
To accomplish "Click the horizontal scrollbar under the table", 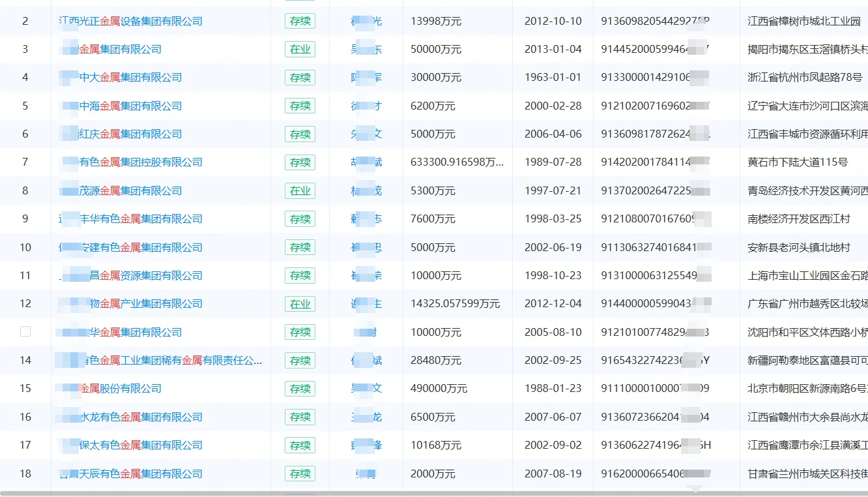I will coord(434,494).
